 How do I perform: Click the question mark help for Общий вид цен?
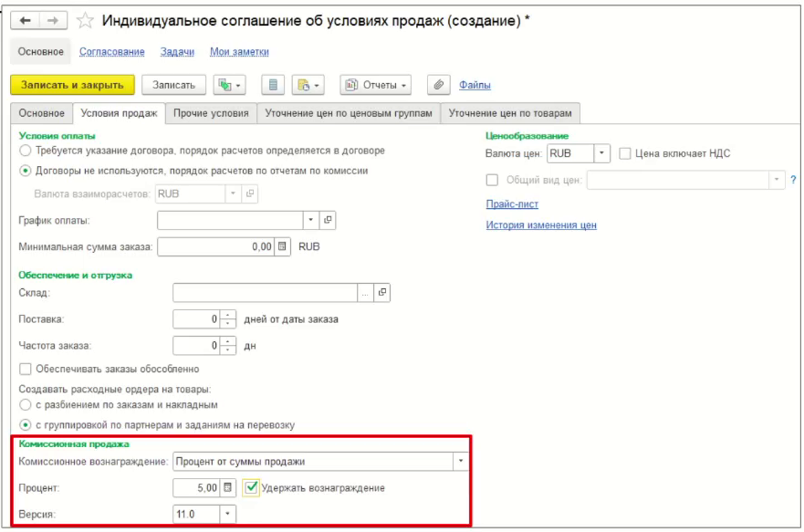pyautogui.click(x=793, y=180)
